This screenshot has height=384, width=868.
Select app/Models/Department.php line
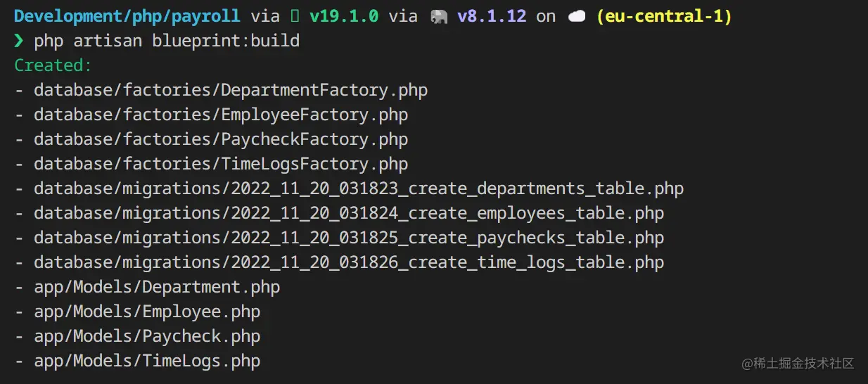[x=147, y=287]
